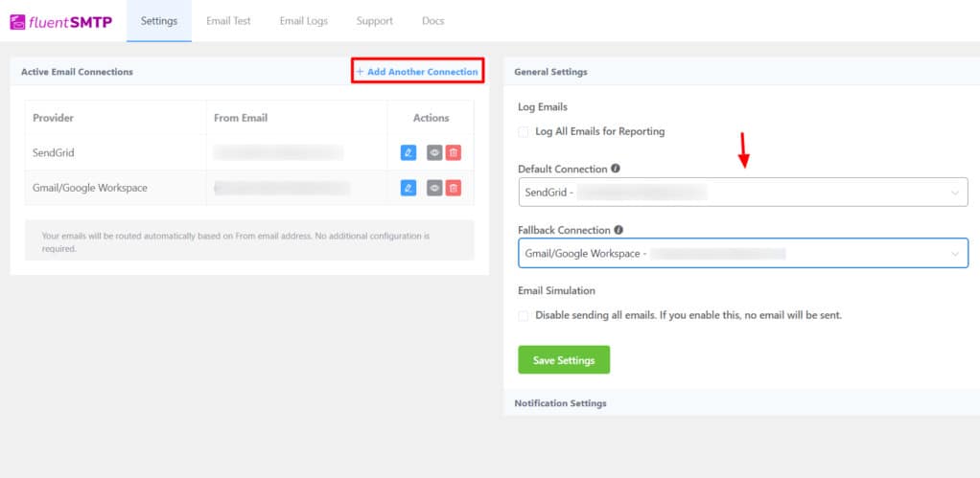Click the Email Simulation label

tap(556, 291)
